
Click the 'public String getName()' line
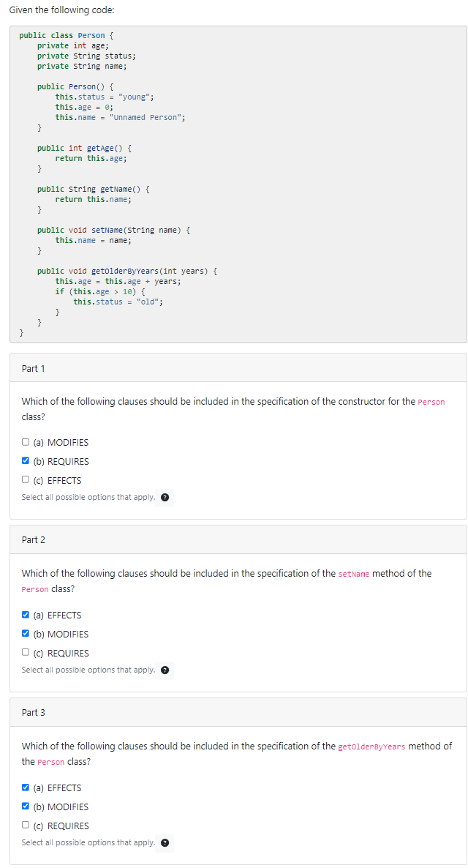pyautogui.click(x=93, y=189)
